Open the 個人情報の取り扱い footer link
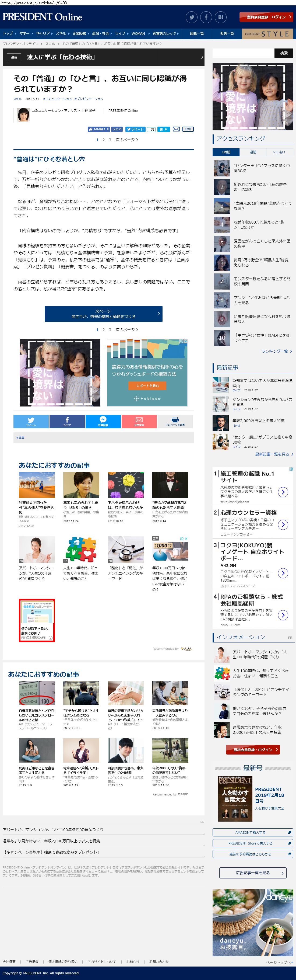The width and height of the screenshot is (296, 980). [x=63, y=962]
